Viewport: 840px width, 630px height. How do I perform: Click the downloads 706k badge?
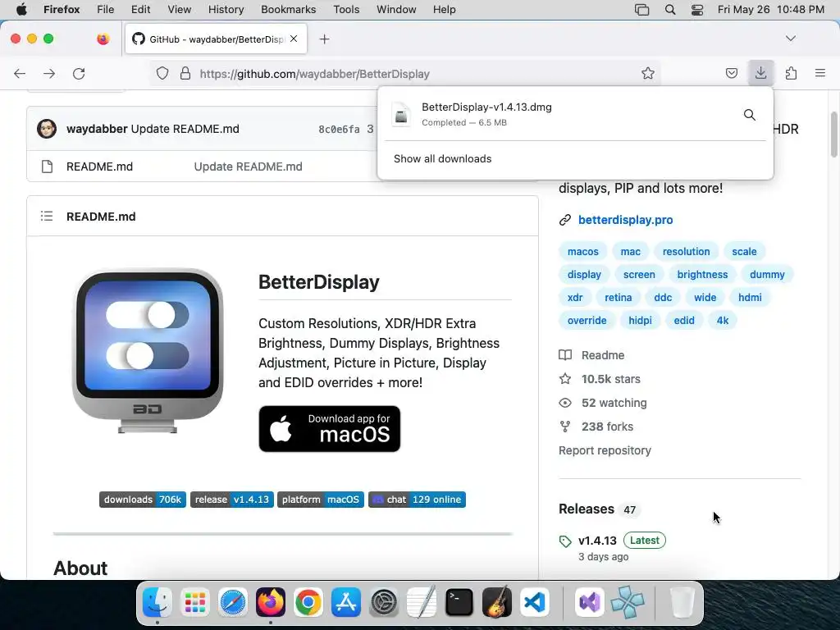143,500
